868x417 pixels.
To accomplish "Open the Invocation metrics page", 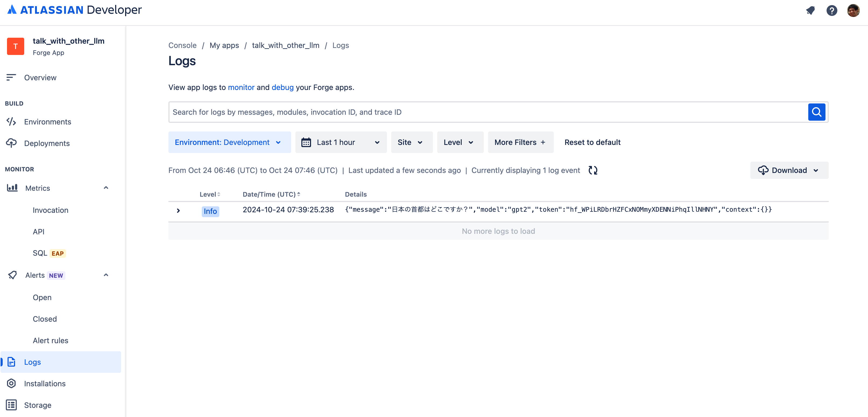I will click(51, 210).
